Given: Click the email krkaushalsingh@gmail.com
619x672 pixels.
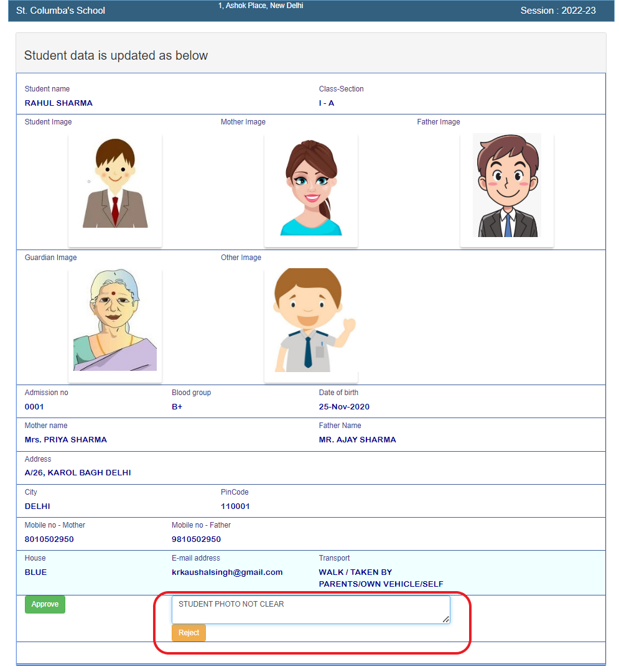Looking at the screenshot, I should click(x=227, y=572).
